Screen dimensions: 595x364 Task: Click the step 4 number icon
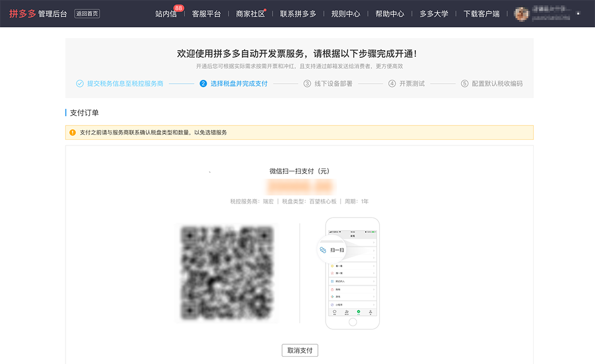tap(392, 83)
